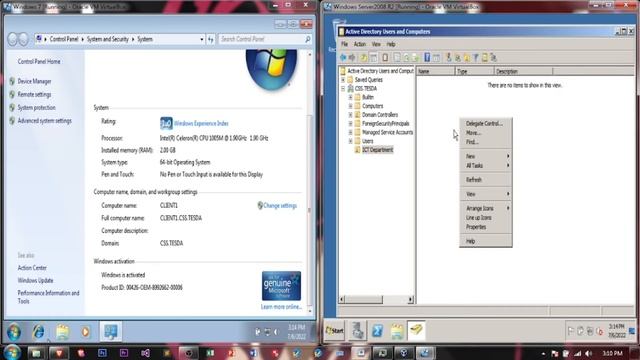Click the Server 2008 Start button
This screenshot has width=640, height=360.
[x=335, y=331]
